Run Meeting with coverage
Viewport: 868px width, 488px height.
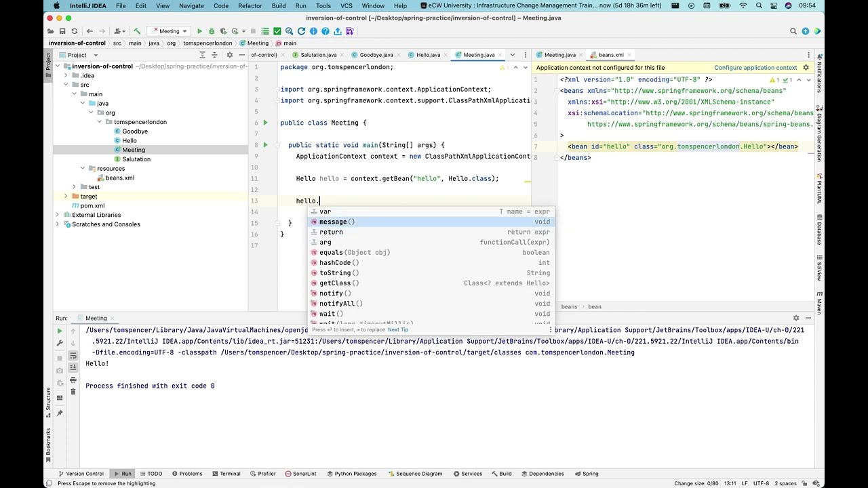click(224, 31)
